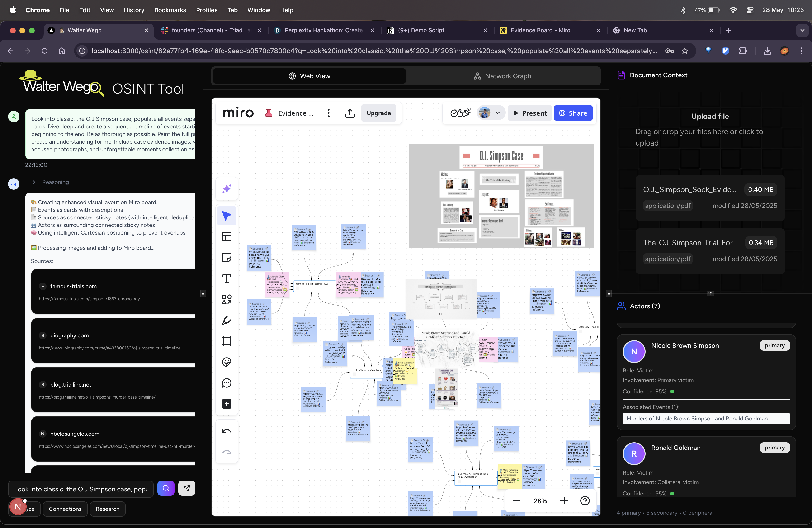Open the Chrome tab search dropdown

click(802, 30)
